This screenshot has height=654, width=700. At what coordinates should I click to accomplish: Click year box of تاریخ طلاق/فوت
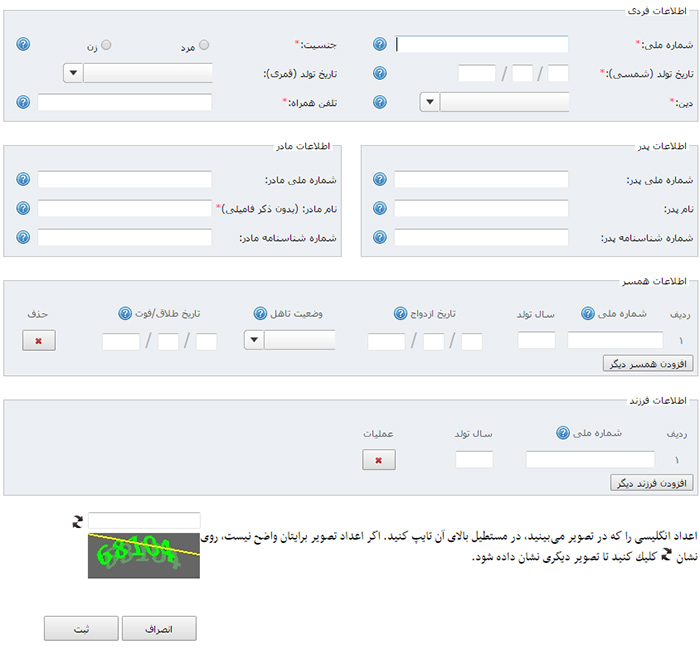click(121, 342)
